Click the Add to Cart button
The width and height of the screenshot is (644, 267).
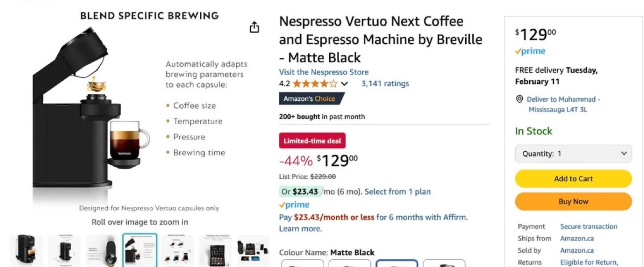573,178
